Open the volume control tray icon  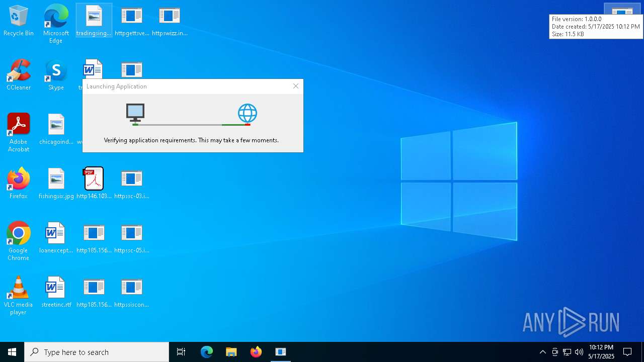coord(579,352)
